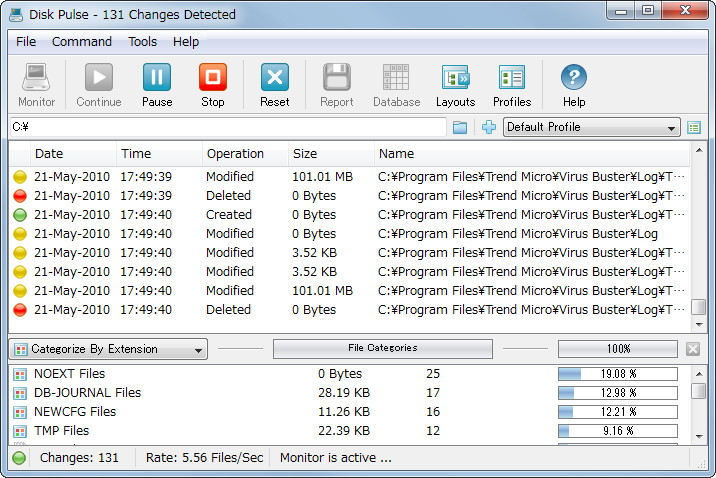Viewport: 716px width, 478px height.
Task: Click the options icon beside Default Profile
Action: coord(694,127)
